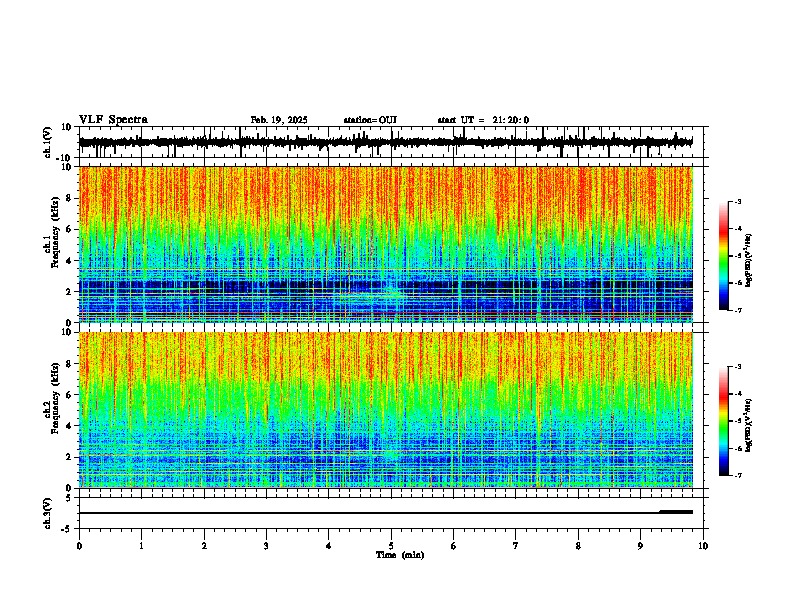Click the "-3" tick on ch.2 colorbar
This screenshot has height=612, width=792.
tap(738, 367)
